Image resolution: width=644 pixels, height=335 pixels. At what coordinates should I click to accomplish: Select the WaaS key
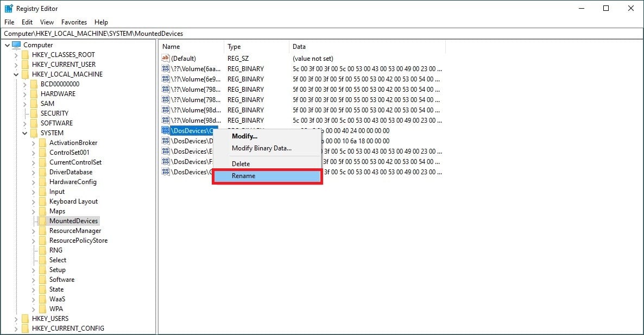click(58, 299)
